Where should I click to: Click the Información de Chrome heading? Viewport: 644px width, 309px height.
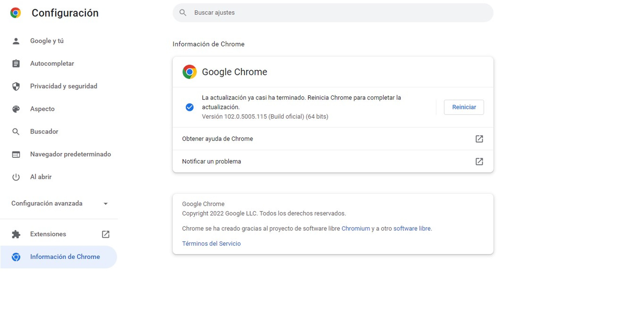click(208, 44)
